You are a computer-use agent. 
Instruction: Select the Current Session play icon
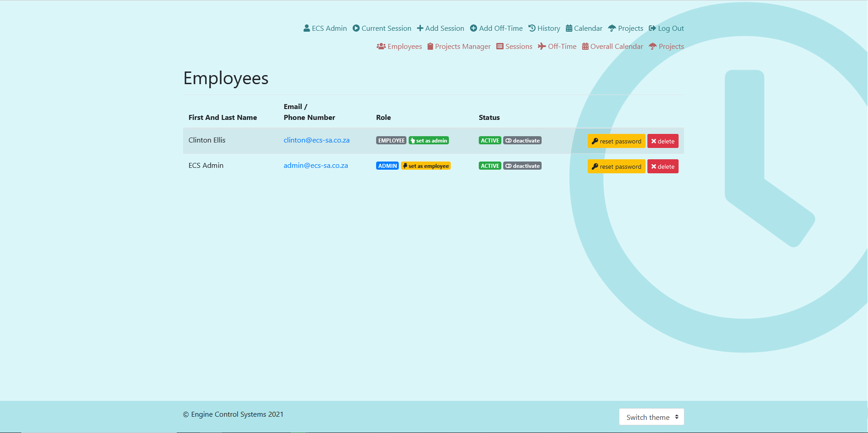[x=356, y=28]
